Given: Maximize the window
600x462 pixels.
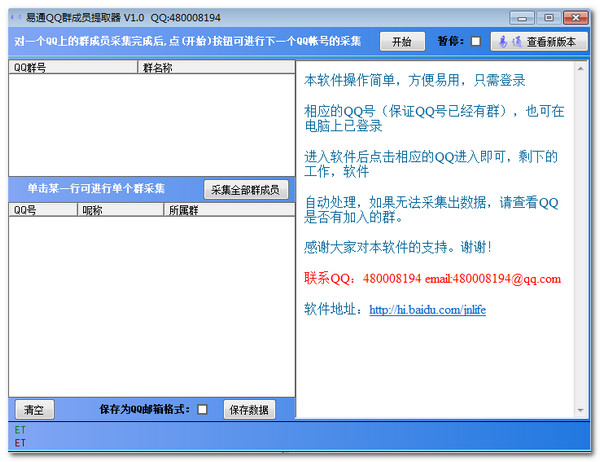Looking at the screenshot, I should [549, 18].
